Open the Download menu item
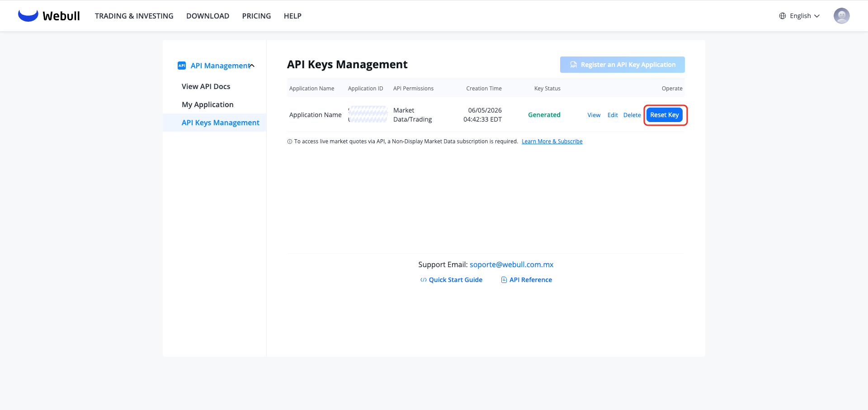Viewport: 868px width, 410px height. [x=208, y=16]
